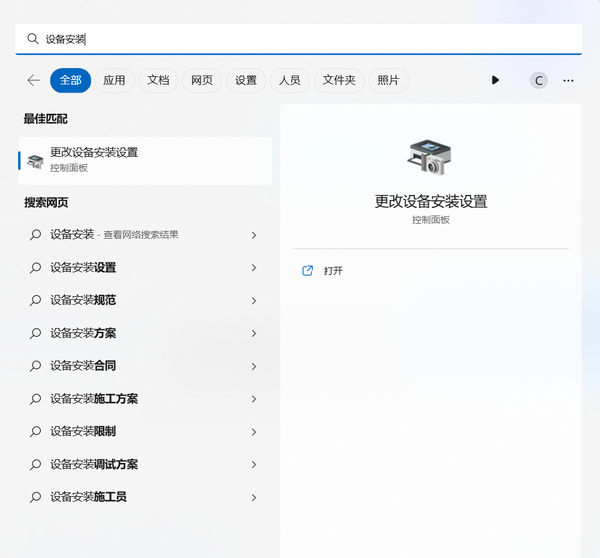Click search icon beside 设备安装设置 suggestion
This screenshot has width=600, height=558.
pyautogui.click(x=36, y=267)
